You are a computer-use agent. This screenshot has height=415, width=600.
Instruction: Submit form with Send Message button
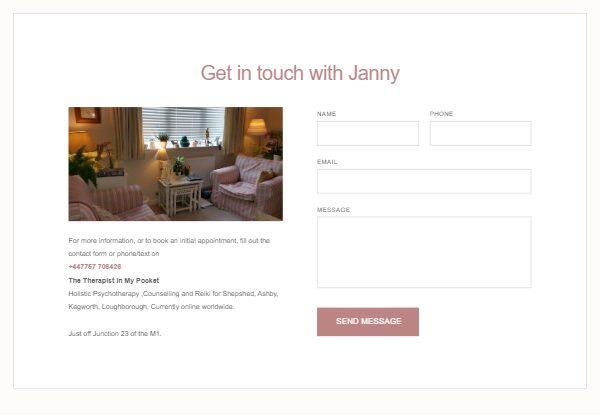click(x=367, y=322)
